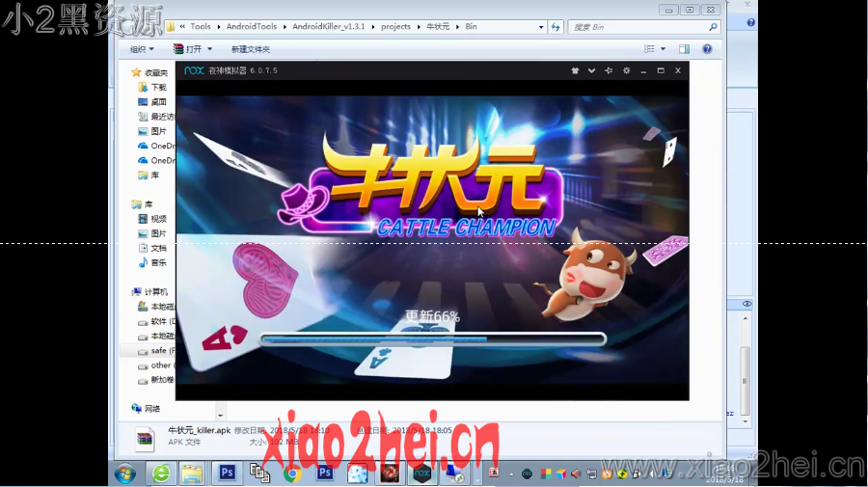
Task: Expand the 打开 dropdown arrow
Action: pyautogui.click(x=210, y=49)
